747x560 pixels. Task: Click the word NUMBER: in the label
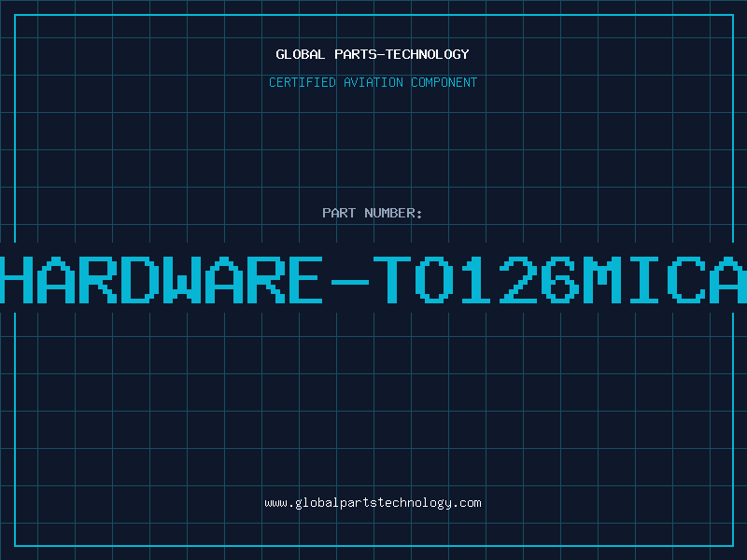click(394, 213)
